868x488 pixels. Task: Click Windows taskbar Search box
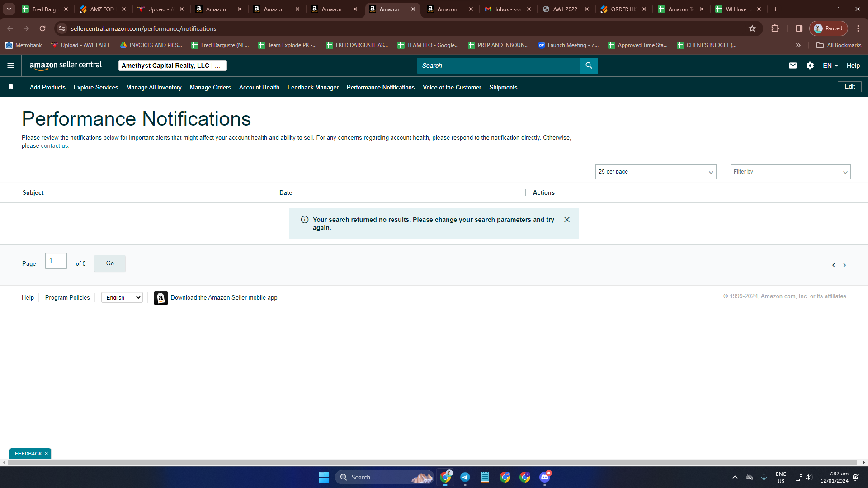tap(384, 477)
